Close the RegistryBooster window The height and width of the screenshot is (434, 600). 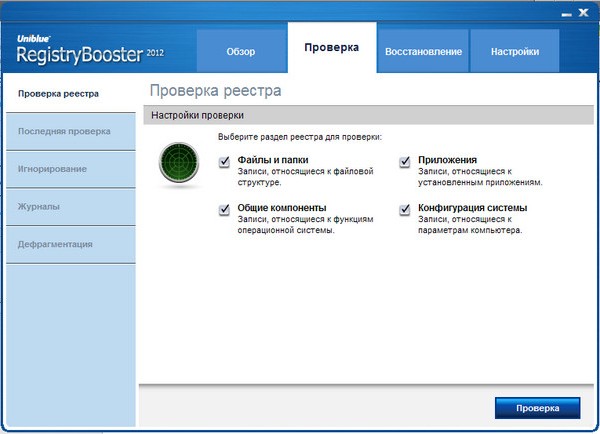coord(583,12)
